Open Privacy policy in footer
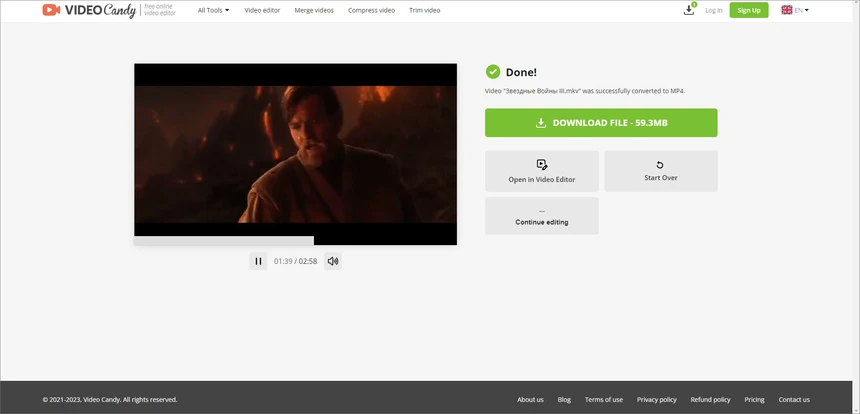 (x=657, y=400)
